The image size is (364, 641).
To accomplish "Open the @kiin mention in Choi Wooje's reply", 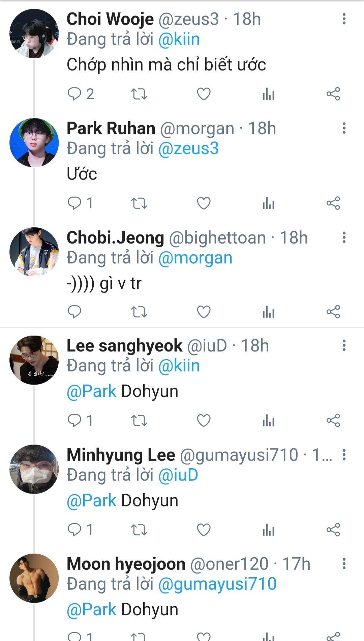I will (179, 39).
